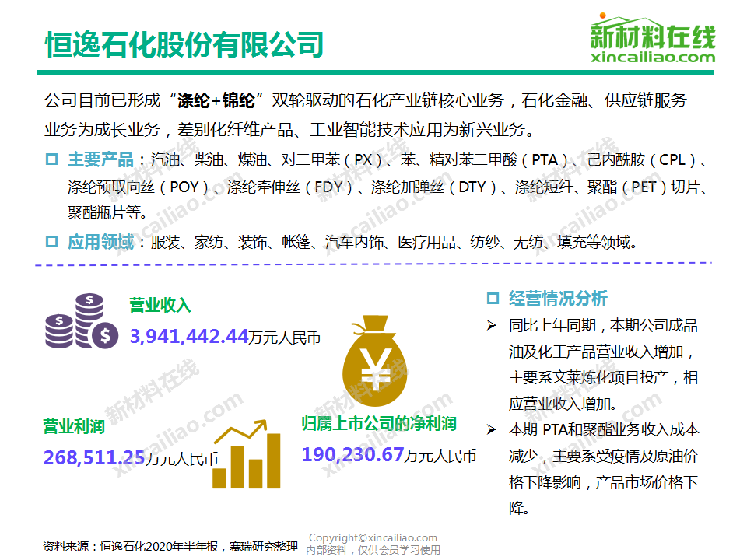The image size is (747, 560).
Task: Click the 经营情况分析 heading
Action: tap(558, 299)
